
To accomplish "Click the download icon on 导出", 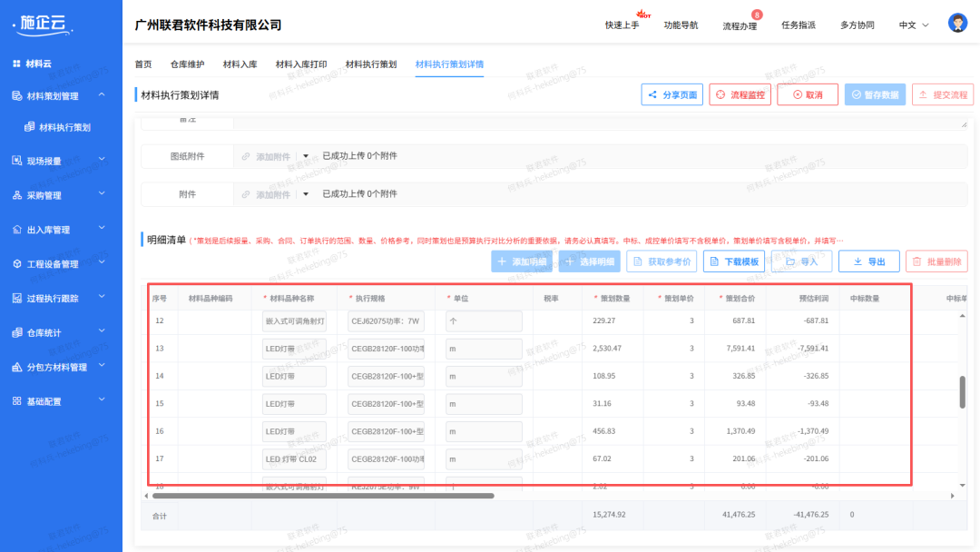I will click(858, 262).
